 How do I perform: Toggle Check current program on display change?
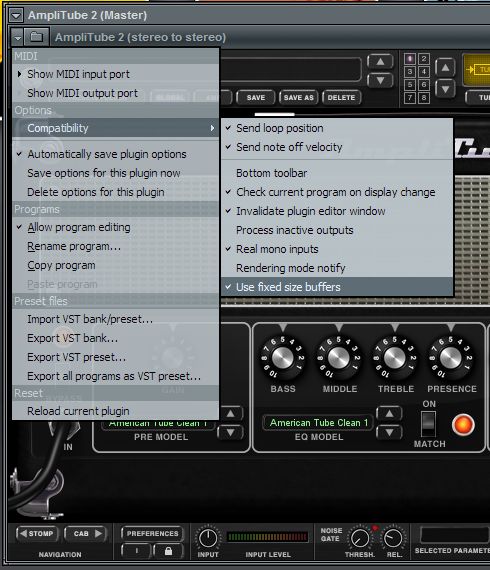[x=337, y=192]
